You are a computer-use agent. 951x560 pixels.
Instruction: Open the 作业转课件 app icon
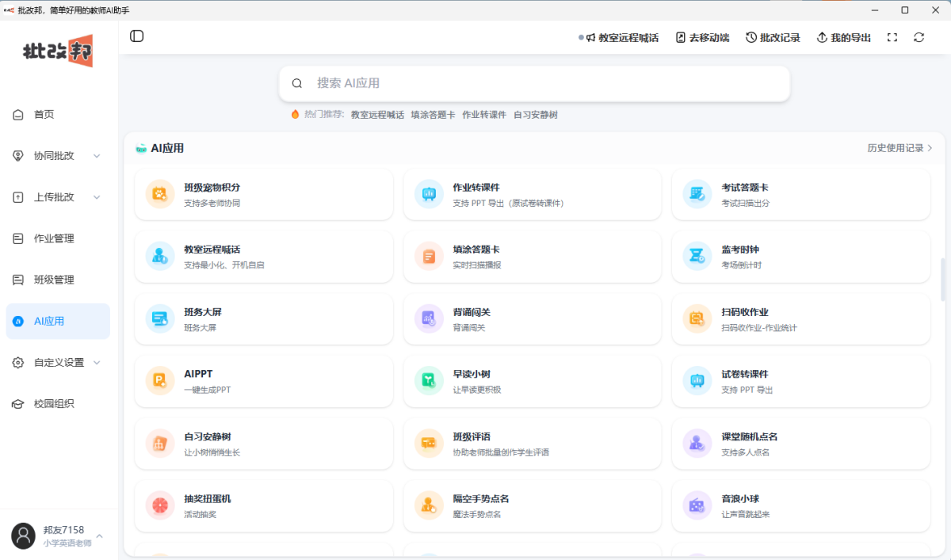[429, 194]
